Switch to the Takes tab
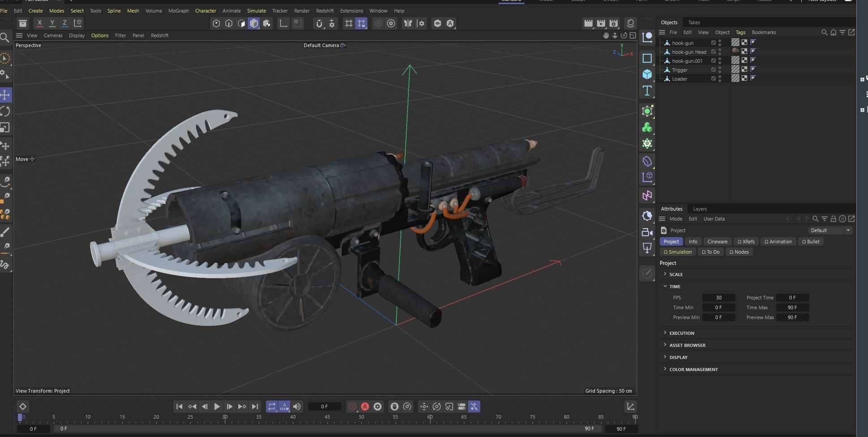 coord(694,22)
